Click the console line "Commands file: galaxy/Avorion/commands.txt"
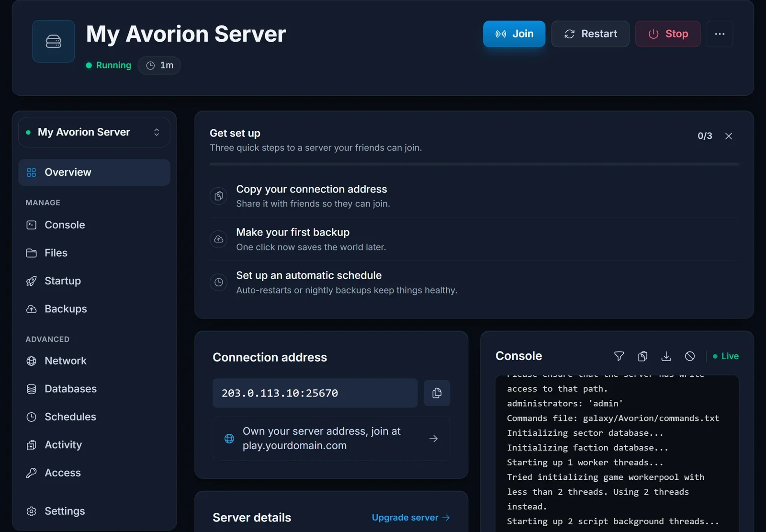Viewport: 766px width, 532px height. 613,418
